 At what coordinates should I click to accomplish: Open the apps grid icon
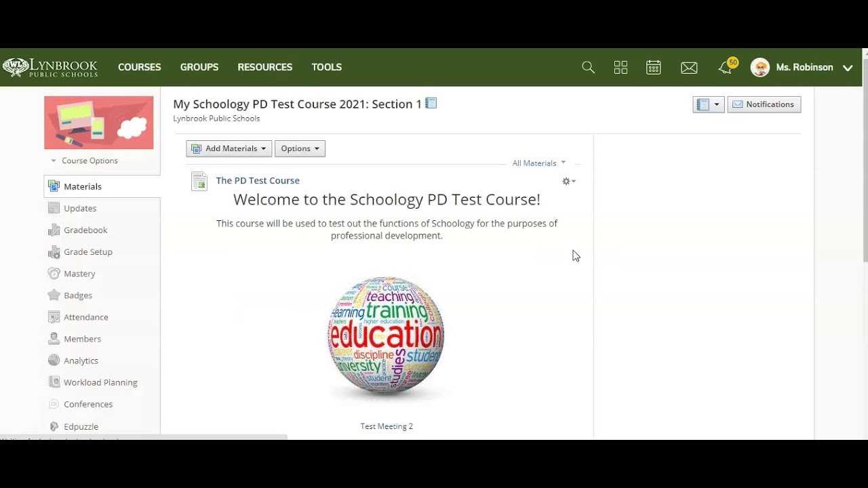click(x=620, y=67)
